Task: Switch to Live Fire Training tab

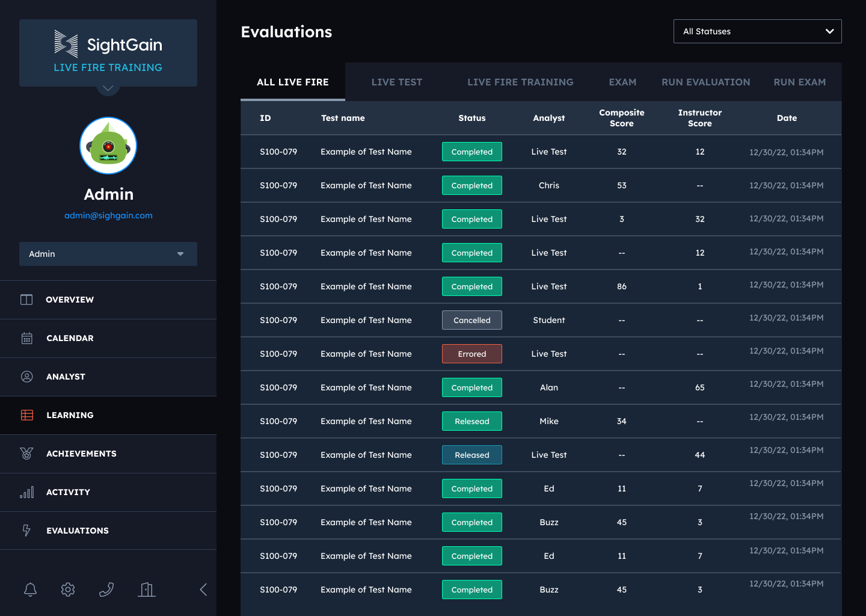Action: tap(521, 82)
